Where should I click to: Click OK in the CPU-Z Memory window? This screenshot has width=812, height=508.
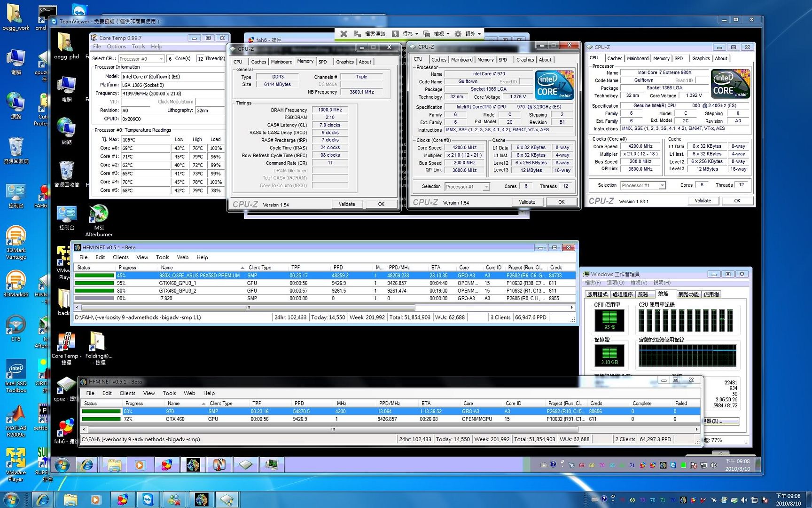click(381, 204)
